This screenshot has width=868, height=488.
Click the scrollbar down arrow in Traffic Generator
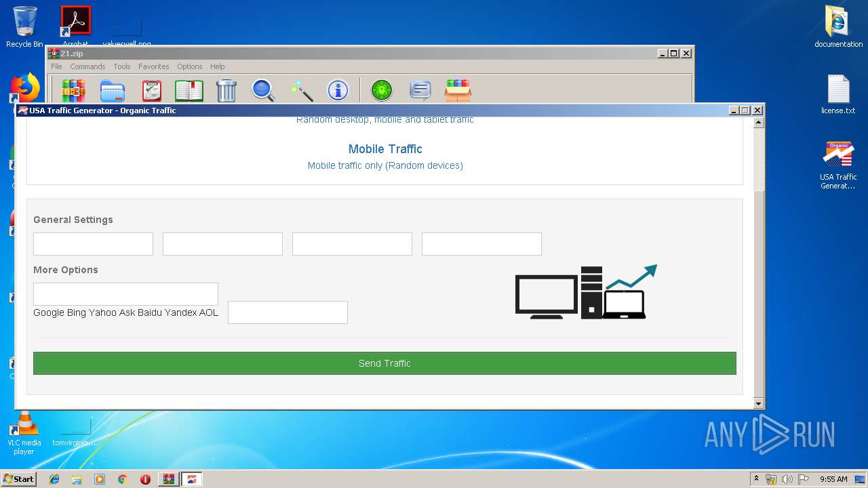coord(759,404)
